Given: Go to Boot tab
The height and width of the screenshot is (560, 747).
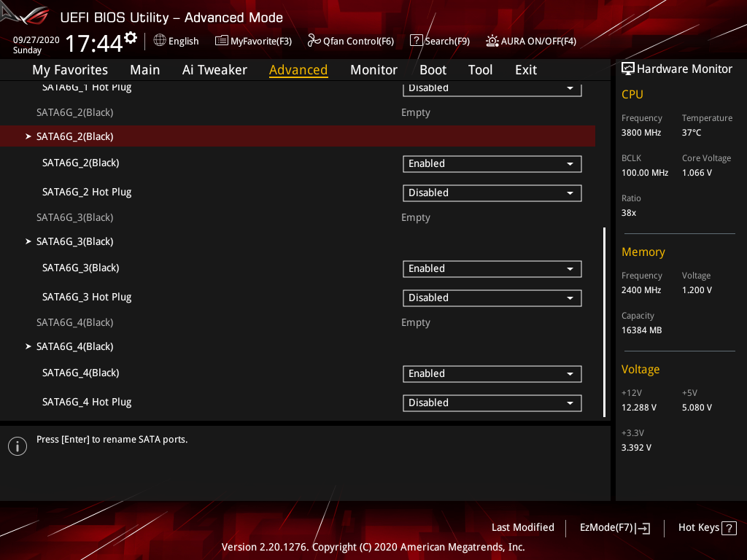Looking at the screenshot, I should coord(433,70).
